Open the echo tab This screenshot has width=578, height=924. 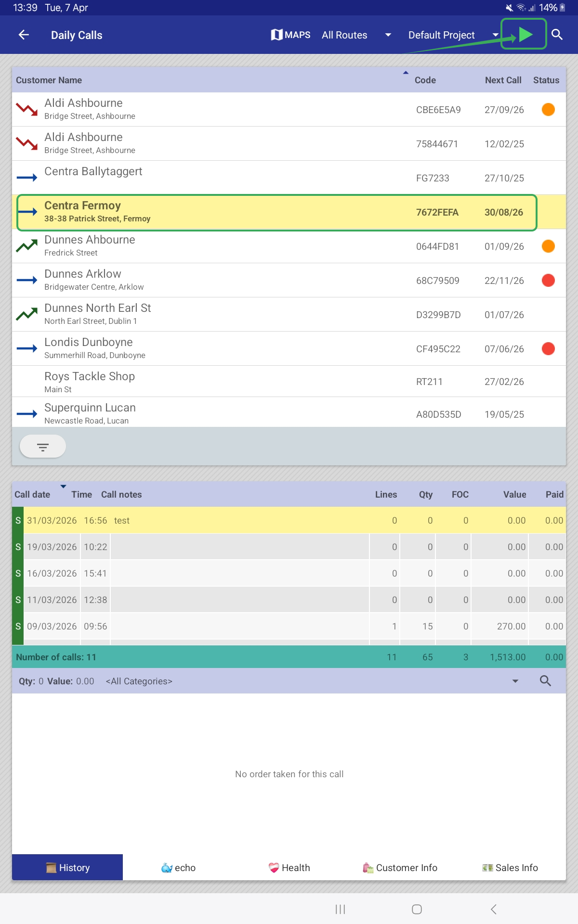pos(178,867)
